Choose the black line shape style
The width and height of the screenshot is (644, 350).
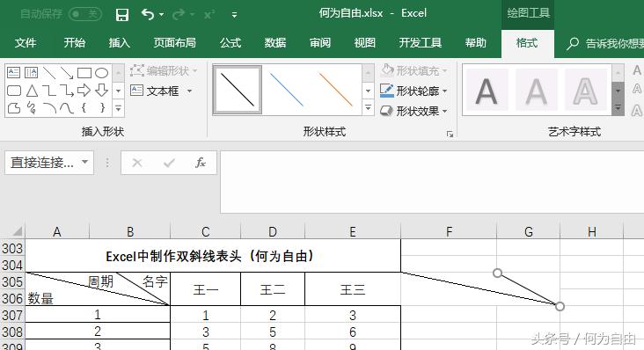point(238,90)
